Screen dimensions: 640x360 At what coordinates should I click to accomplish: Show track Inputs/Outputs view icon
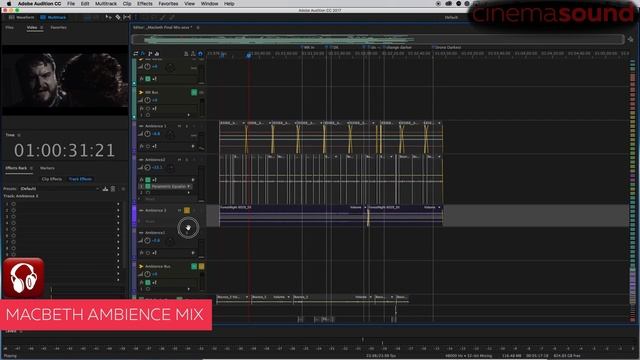pos(136,53)
